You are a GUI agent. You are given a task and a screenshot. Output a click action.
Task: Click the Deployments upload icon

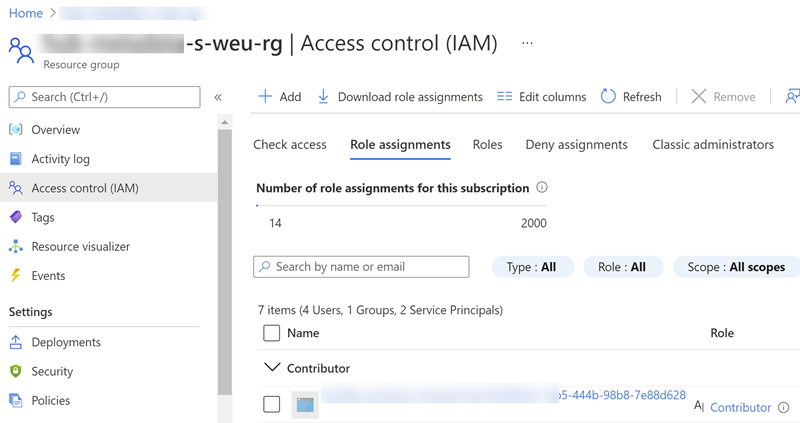click(16, 342)
